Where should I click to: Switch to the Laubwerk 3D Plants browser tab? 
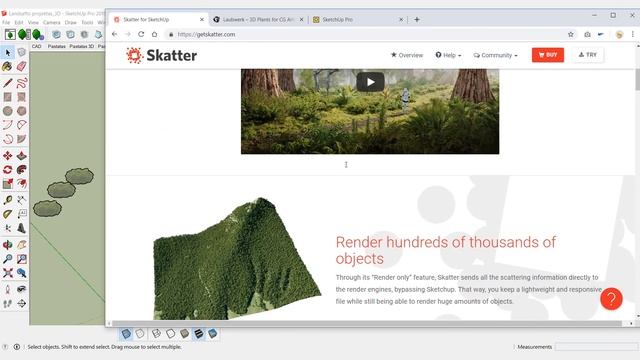pos(258,19)
